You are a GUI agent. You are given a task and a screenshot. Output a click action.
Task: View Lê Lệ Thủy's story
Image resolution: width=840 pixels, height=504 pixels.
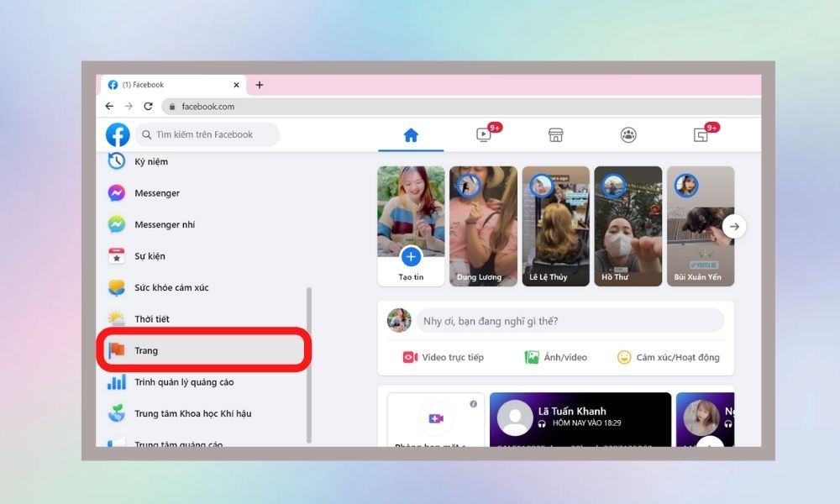click(x=555, y=226)
